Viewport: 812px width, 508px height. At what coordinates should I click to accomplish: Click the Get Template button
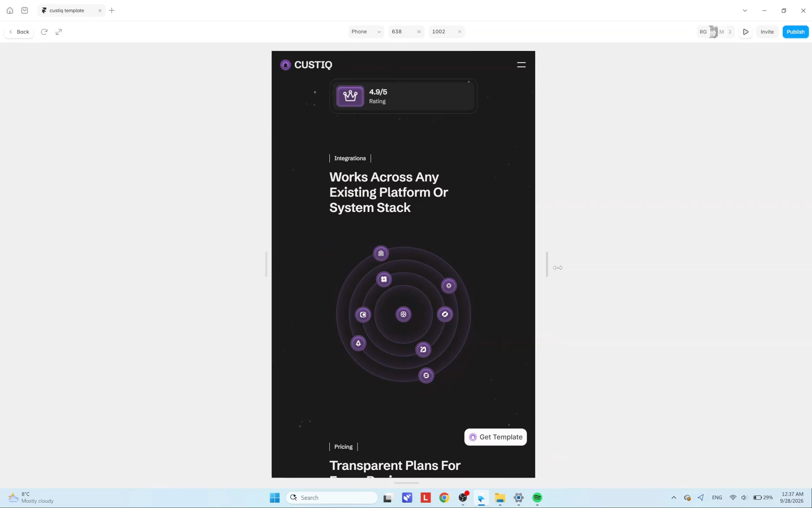click(x=495, y=437)
